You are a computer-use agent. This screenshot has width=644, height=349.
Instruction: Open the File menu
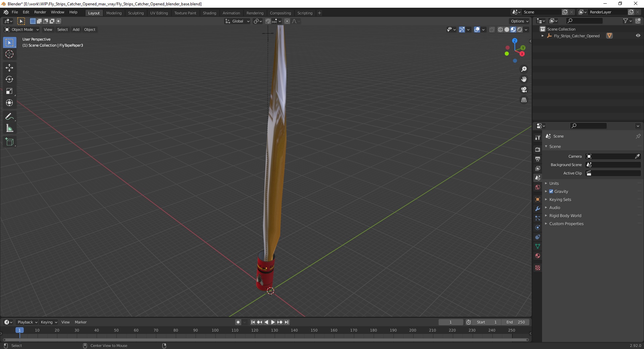pyautogui.click(x=15, y=12)
